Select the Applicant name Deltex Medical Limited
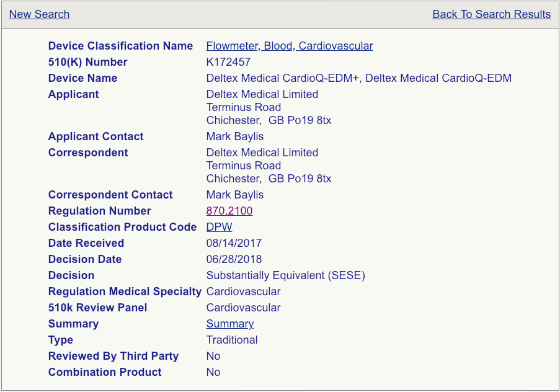560x392 pixels. pos(262,94)
